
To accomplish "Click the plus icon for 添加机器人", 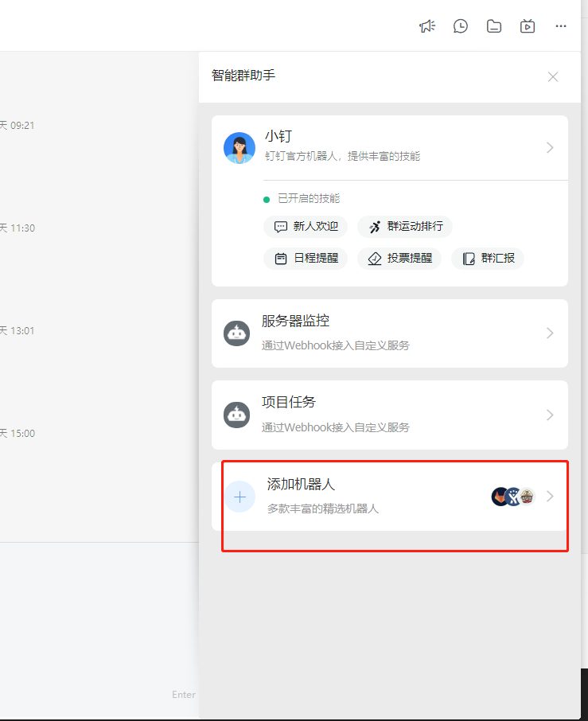I will pos(240,497).
